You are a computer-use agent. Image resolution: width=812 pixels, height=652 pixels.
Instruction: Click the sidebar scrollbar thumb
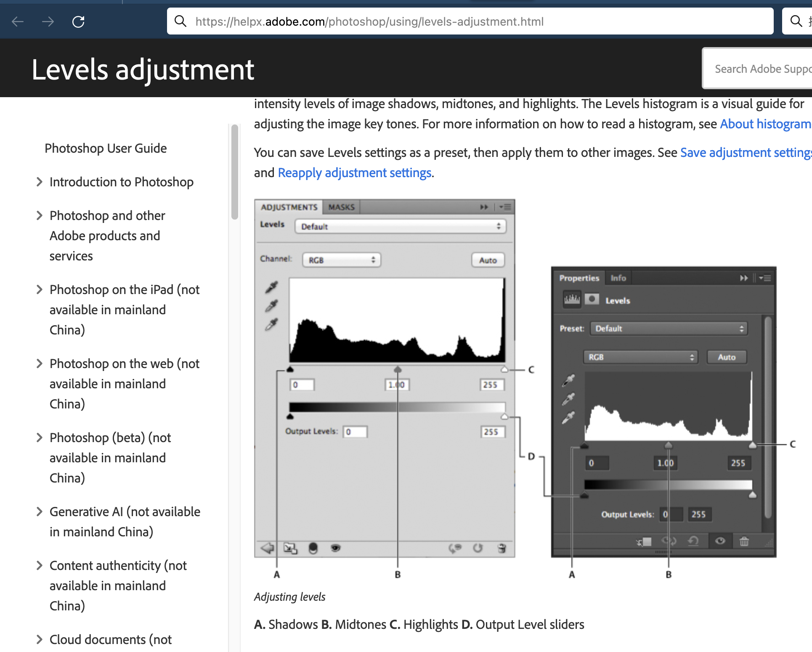click(234, 172)
